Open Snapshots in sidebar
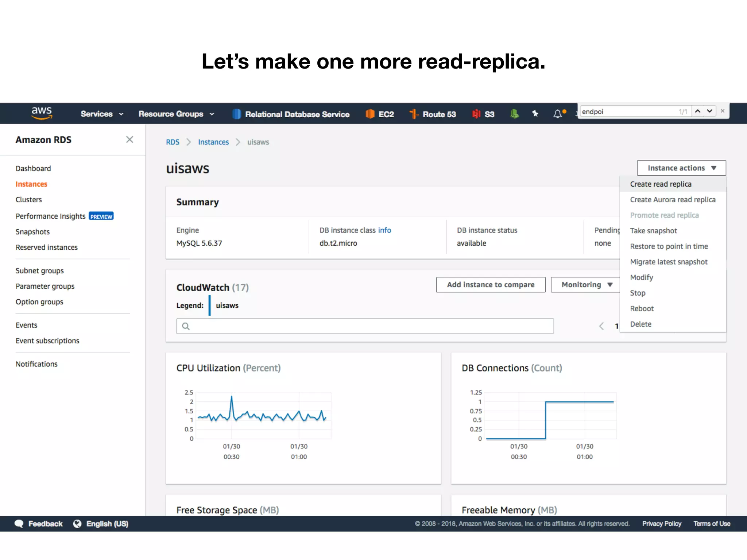The height and width of the screenshot is (560, 747). (32, 232)
